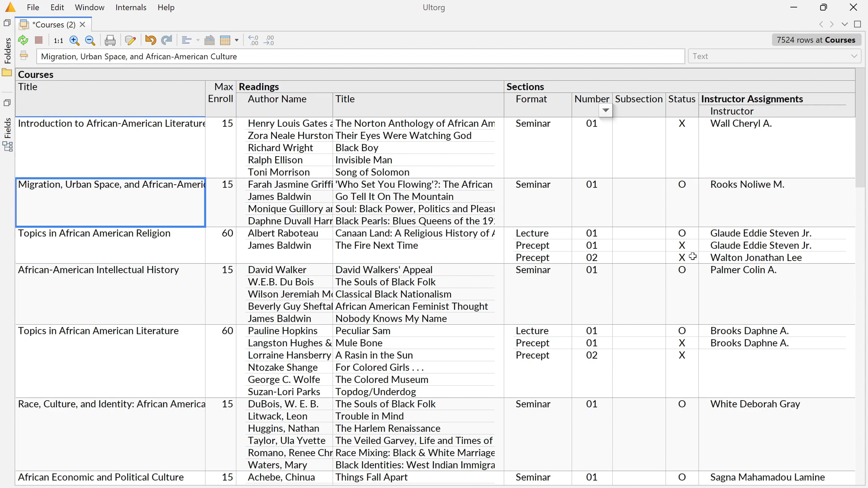868x488 pixels.
Task: Open the alignment dropdown arrow
Action: [x=198, y=40]
